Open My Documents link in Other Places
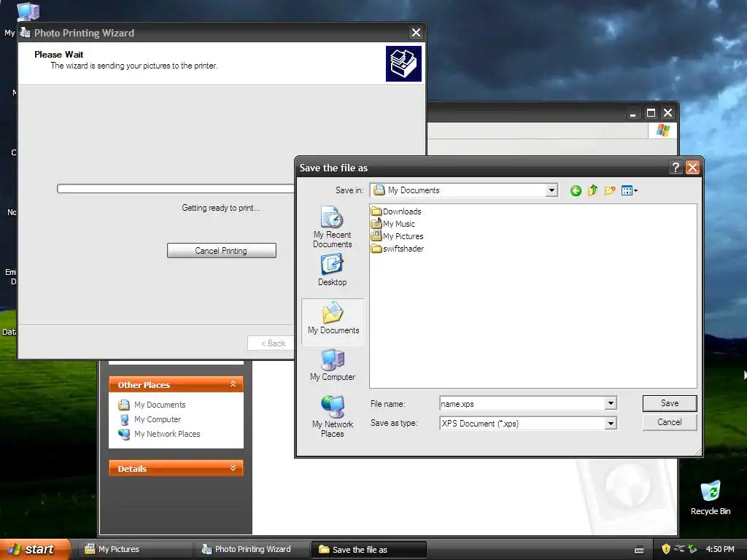The height and width of the screenshot is (560, 747). [152, 405]
